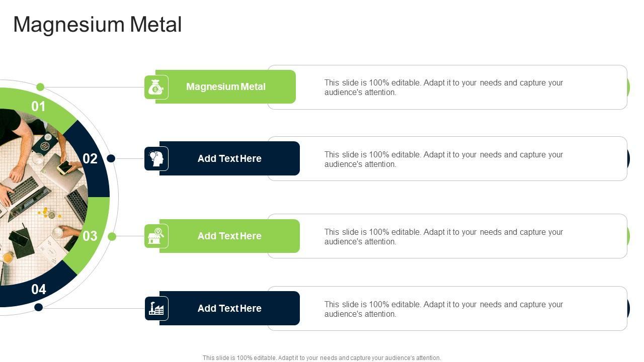The height and width of the screenshot is (362, 644).
Task: Select the navy dot beside number 02
Action: click(x=111, y=158)
